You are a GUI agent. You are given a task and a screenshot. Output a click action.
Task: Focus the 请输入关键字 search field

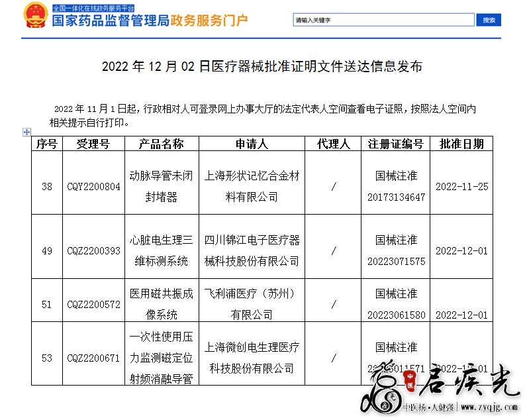tap(384, 20)
